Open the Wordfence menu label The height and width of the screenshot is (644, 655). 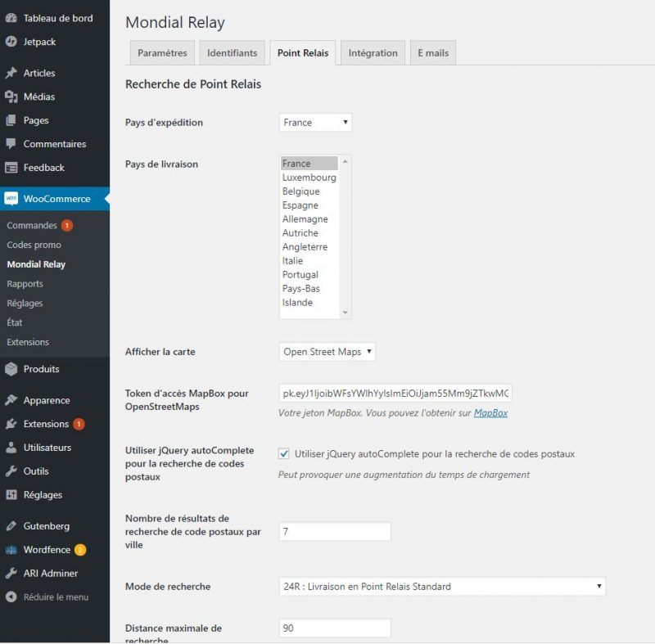point(47,550)
